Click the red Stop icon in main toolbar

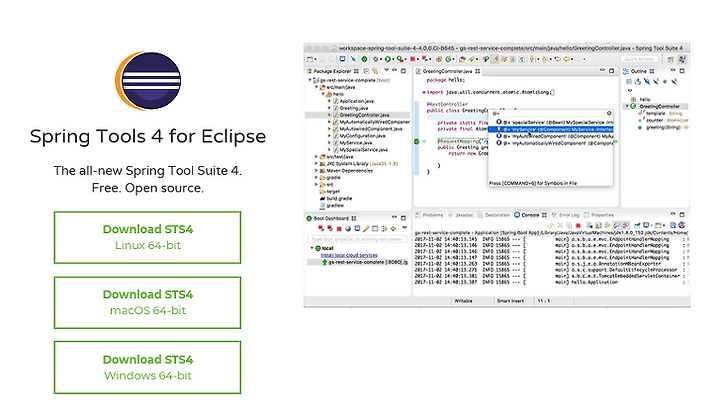412,59
